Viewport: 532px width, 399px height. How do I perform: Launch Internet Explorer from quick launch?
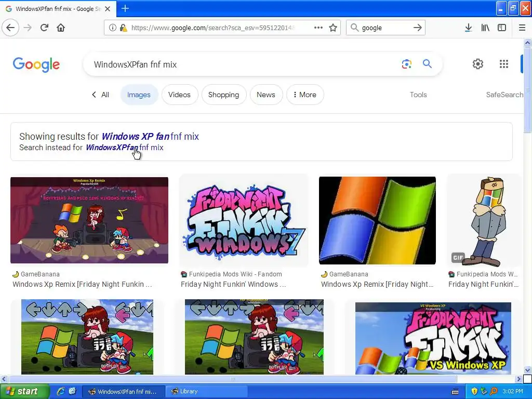pos(61,391)
